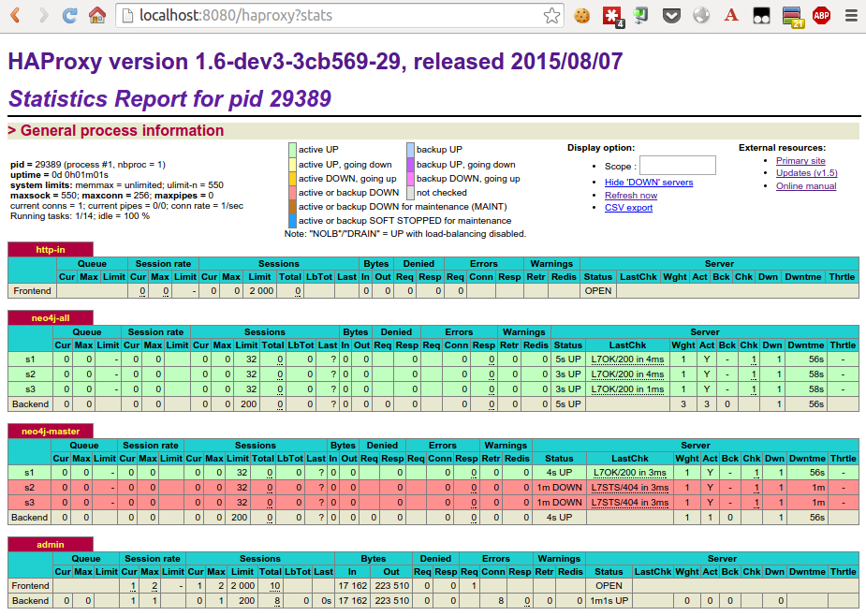Click the admin proxy name
This screenshot has width=866, height=616.
[51, 545]
